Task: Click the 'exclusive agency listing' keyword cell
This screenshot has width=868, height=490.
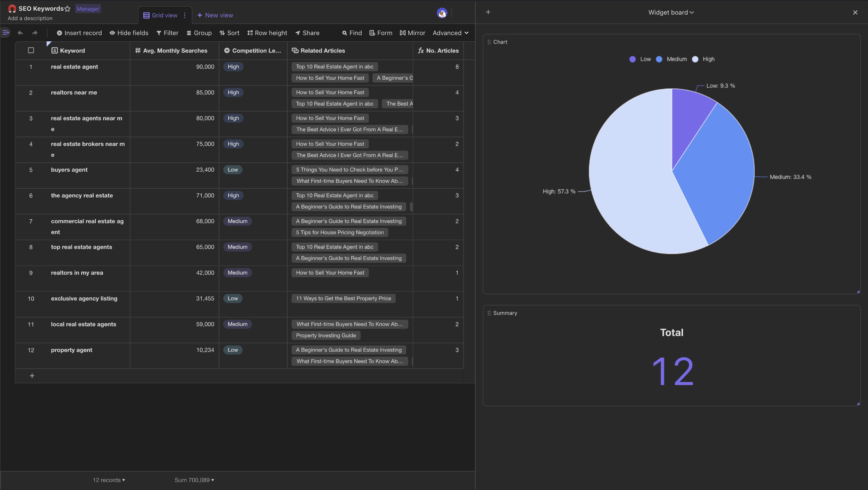Action: tap(88, 304)
